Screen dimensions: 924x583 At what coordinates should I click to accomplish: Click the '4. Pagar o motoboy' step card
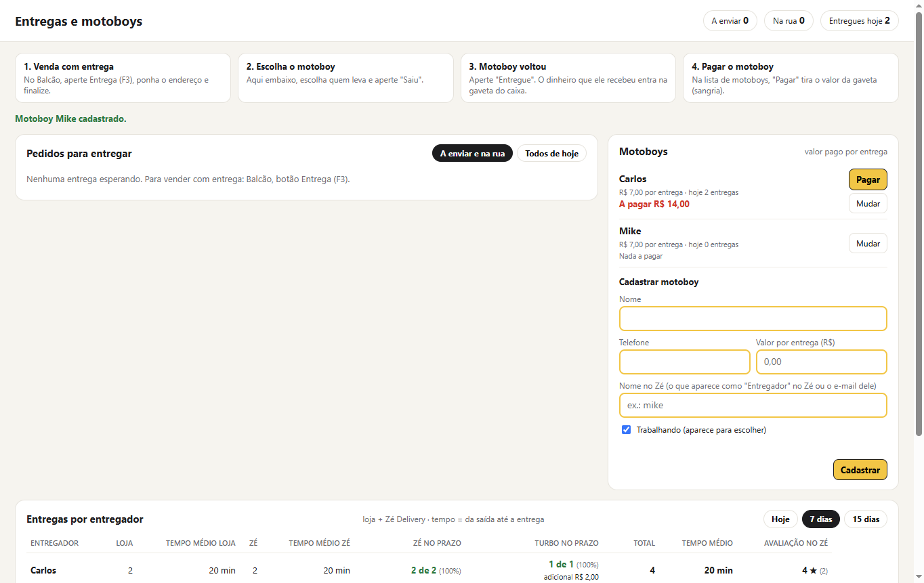791,78
